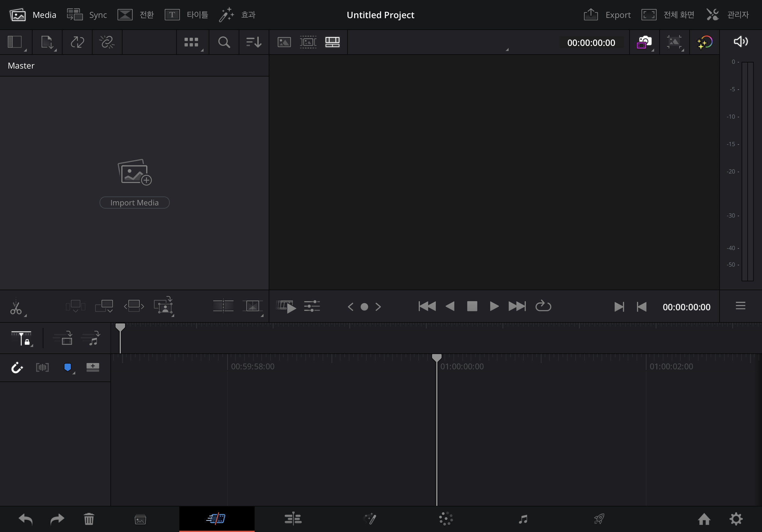Open the Fusion page wand icon
762x532 pixels.
(370, 519)
